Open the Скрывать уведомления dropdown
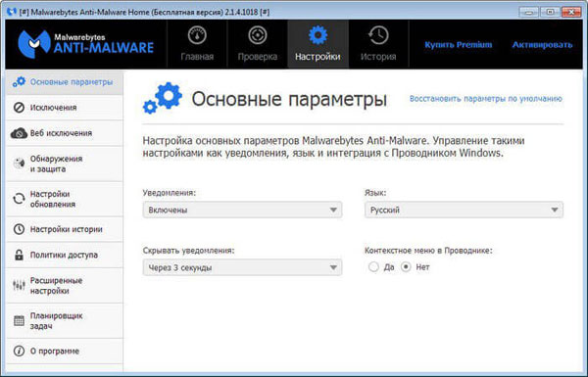 click(242, 267)
